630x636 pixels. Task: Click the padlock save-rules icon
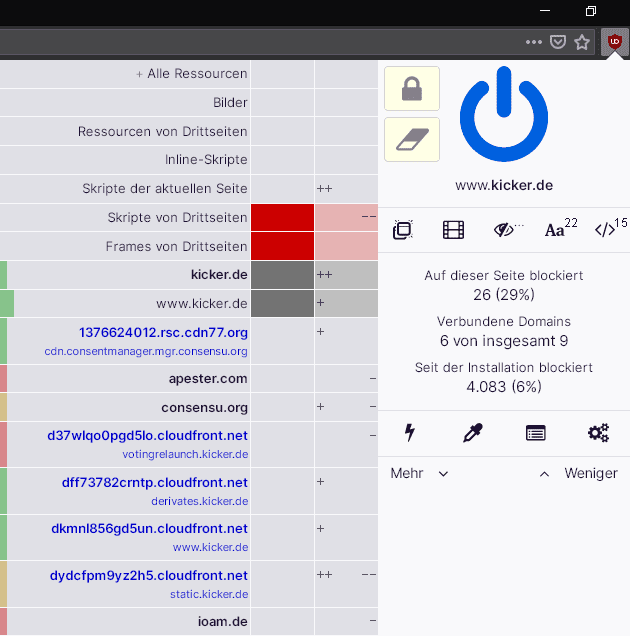[412, 88]
